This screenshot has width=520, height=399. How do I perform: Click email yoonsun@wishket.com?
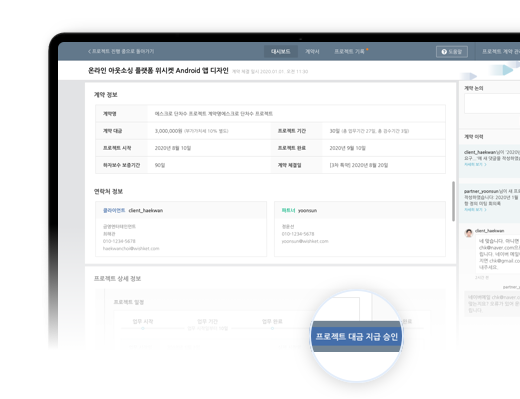point(305,241)
